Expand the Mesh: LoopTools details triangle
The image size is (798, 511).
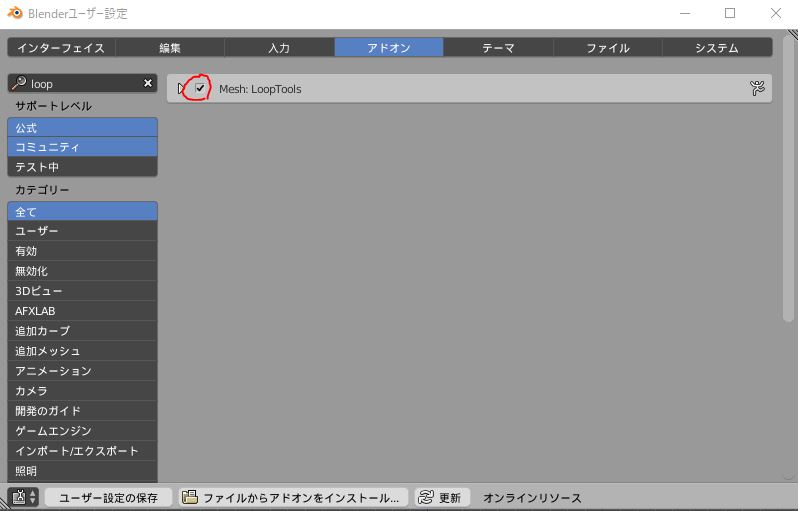pyautogui.click(x=181, y=89)
